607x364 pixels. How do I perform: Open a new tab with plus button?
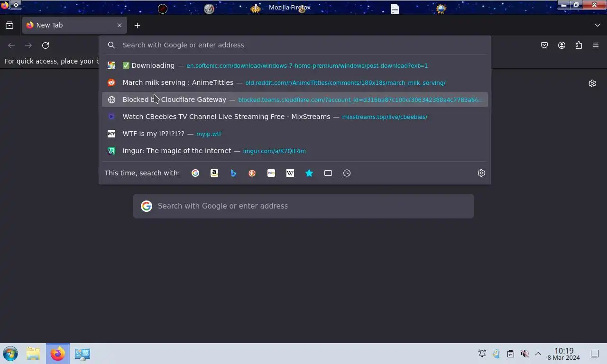(137, 25)
